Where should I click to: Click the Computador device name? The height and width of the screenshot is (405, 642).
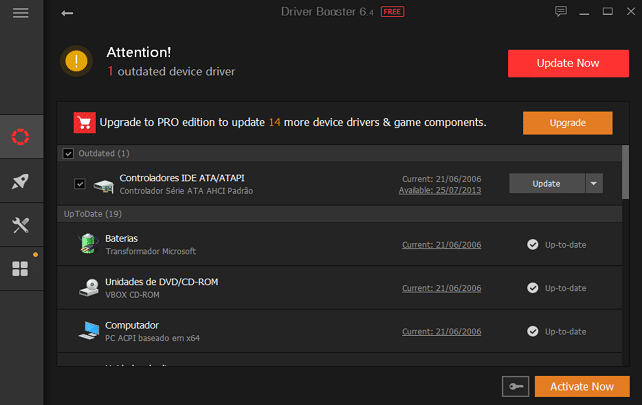pyautogui.click(x=132, y=325)
